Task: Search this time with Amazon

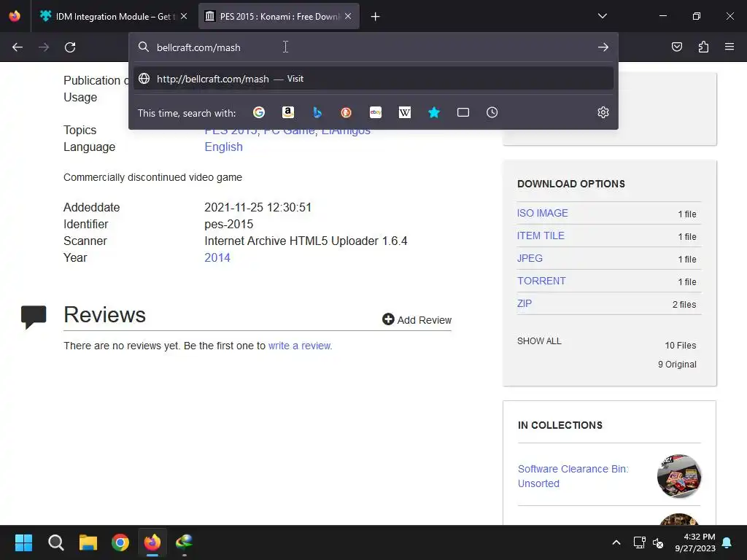Action: 287,112
